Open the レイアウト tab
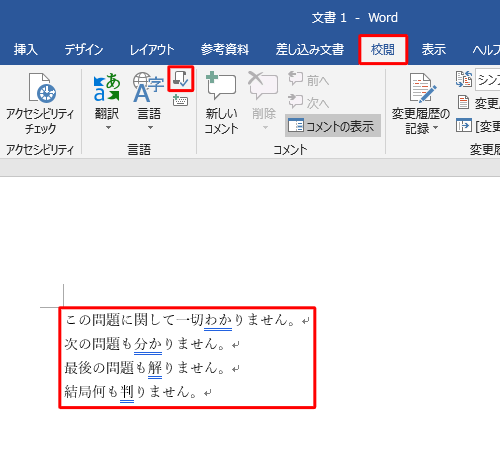The image size is (500, 469). click(x=152, y=50)
